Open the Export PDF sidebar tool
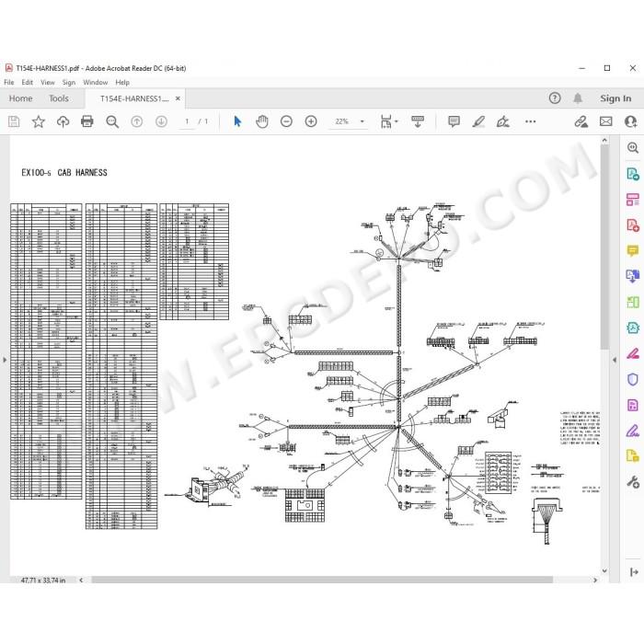The height and width of the screenshot is (644, 644). click(x=633, y=174)
